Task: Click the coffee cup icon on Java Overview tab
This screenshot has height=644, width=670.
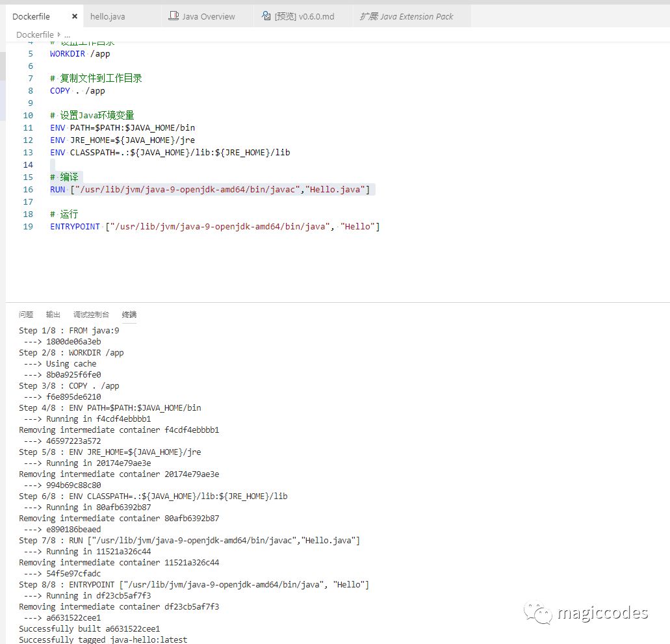Action: (174, 16)
